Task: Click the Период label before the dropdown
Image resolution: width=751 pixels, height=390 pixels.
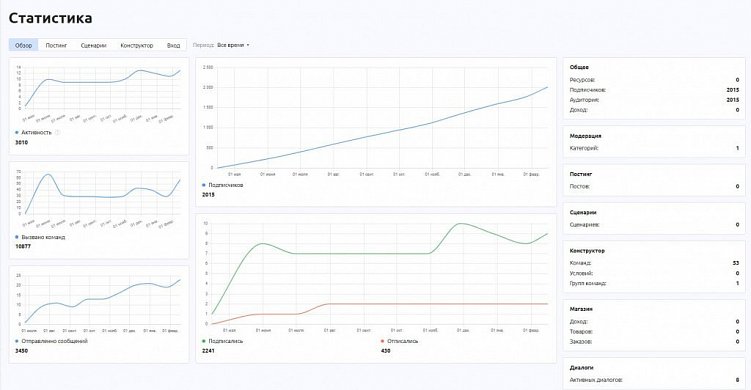Action: pos(203,45)
